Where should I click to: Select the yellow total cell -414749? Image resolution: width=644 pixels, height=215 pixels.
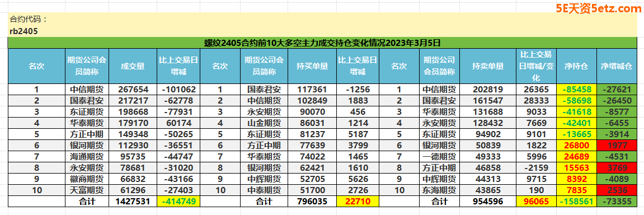click(178, 202)
